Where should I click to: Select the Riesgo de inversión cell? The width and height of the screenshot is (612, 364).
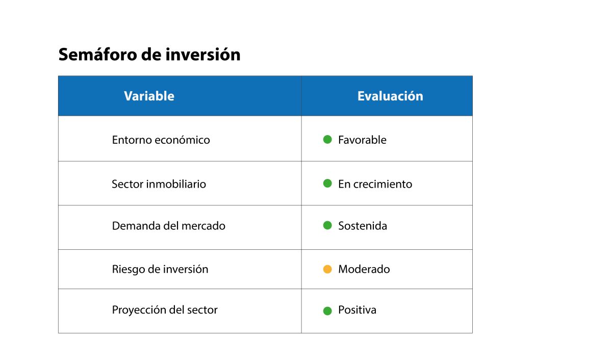coord(160,269)
